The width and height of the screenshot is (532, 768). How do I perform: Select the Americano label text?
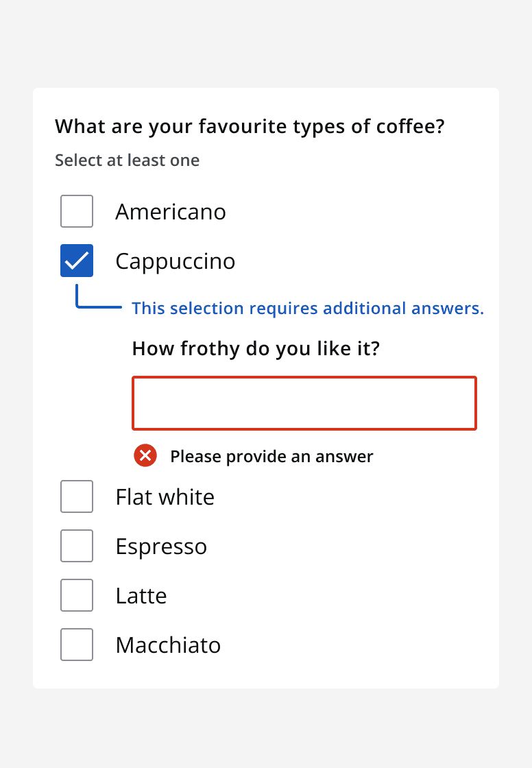pos(171,211)
